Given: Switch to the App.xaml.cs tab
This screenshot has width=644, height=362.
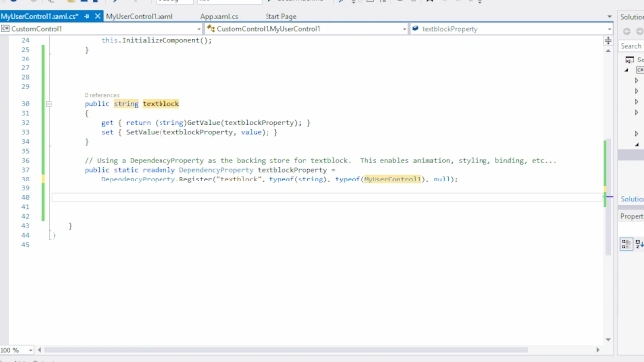Looking at the screenshot, I should coord(219,16).
